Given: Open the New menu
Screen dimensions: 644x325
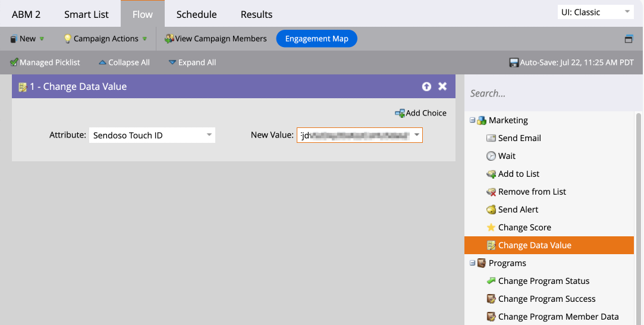Looking at the screenshot, I should coord(27,39).
